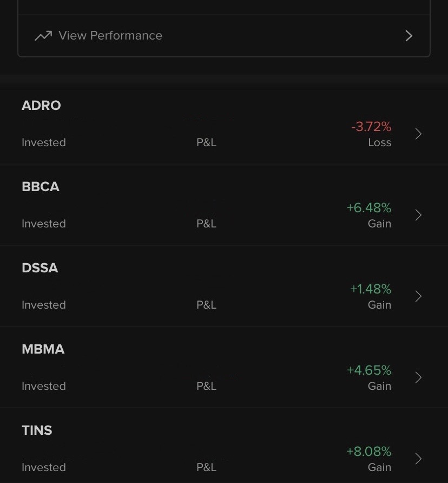Select the ADRO stock ticker
Image resolution: width=448 pixels, height=483 pixels.
41,106
